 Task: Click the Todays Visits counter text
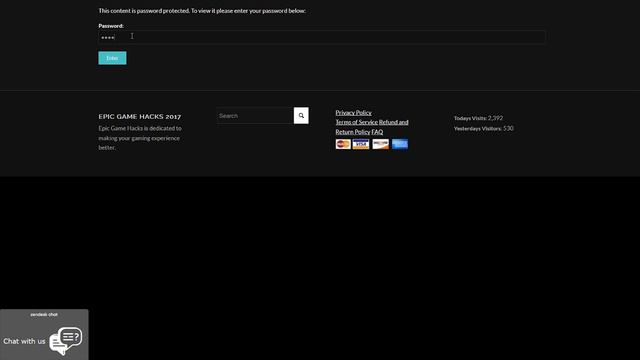coord(478,118)
